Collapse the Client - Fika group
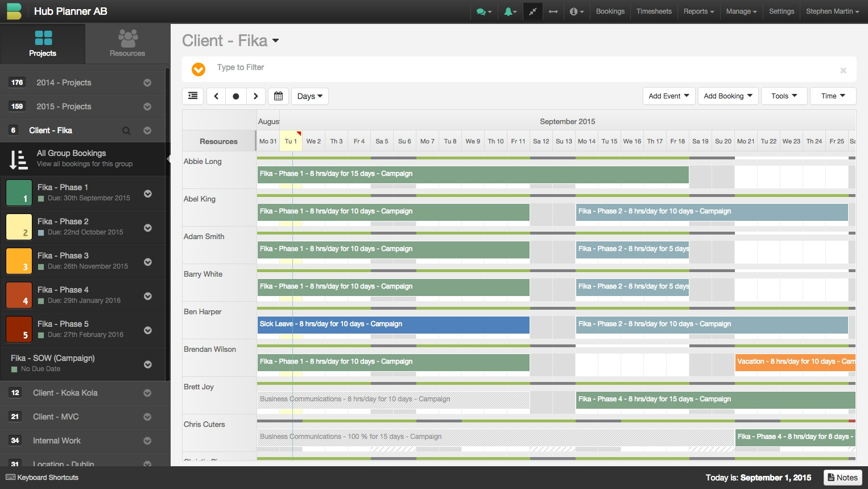This screenshot has width=868, height=489. point(147,130)
